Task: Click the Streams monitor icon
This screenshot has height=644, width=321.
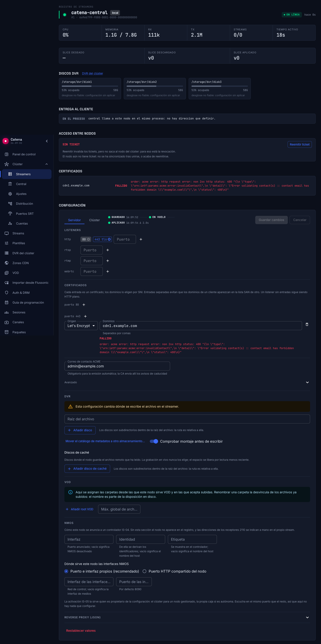Action: [7, 233]
